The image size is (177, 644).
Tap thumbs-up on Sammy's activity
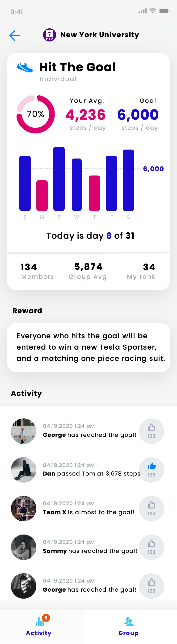click(x=151, y=547)
